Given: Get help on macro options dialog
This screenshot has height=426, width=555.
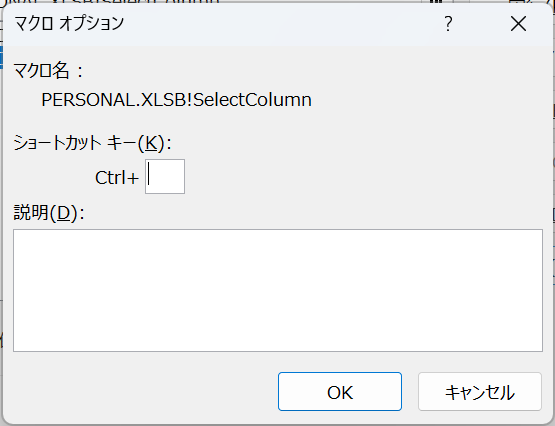Looking at the screenshot, I should pyautogui.click(x=448, y=24).
